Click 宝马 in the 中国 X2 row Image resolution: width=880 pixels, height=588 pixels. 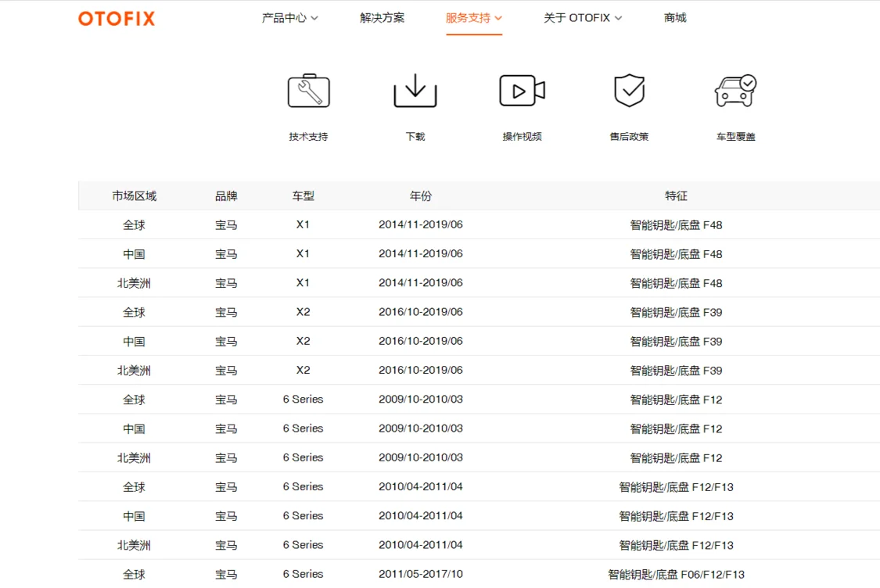coord(226,342)
